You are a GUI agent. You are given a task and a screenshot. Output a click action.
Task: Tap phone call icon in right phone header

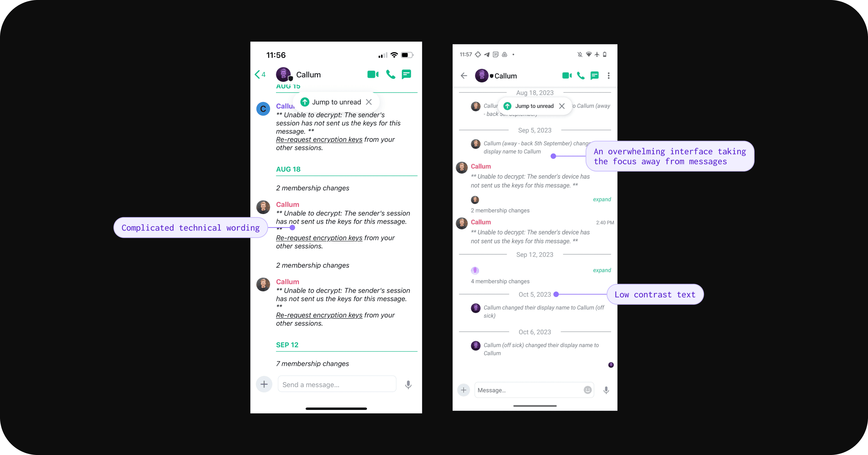[581, 75]
